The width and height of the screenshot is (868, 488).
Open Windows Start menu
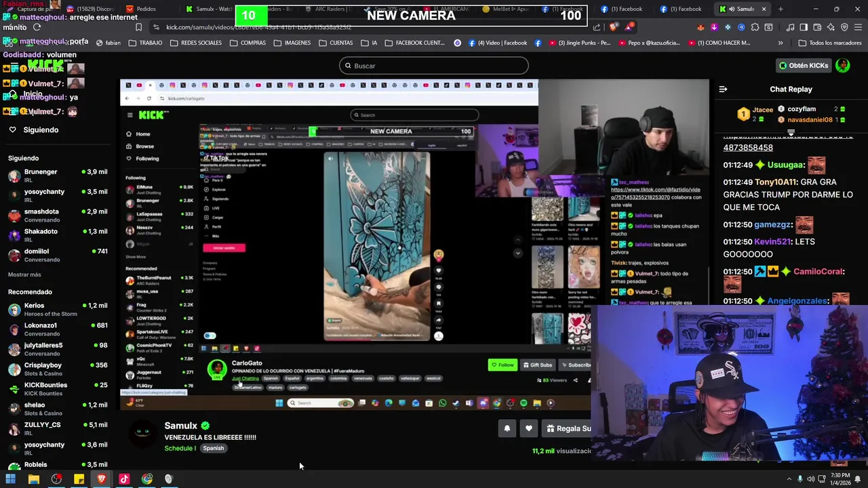pyautogui.click(x=10, y=479)
